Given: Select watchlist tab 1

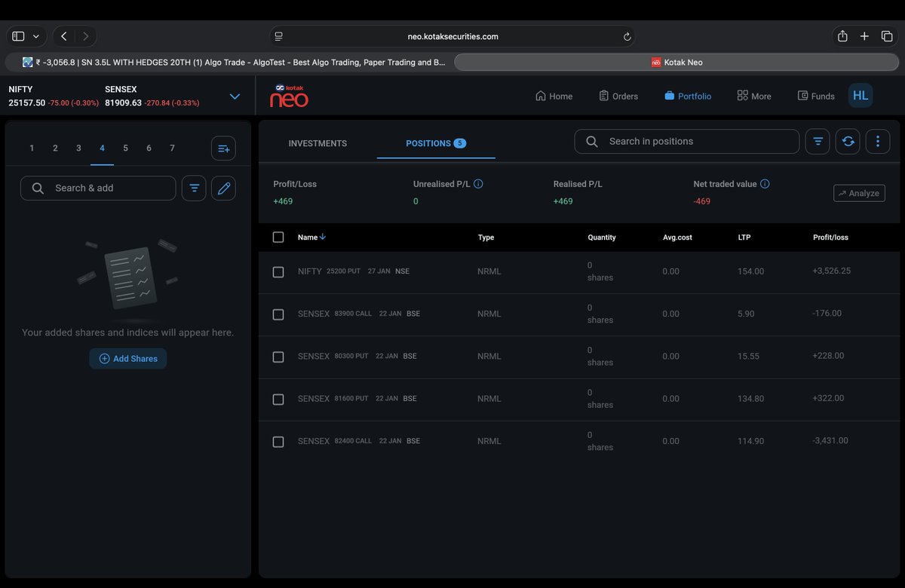Looking at the screenshot, I should (x=32, y=149).
